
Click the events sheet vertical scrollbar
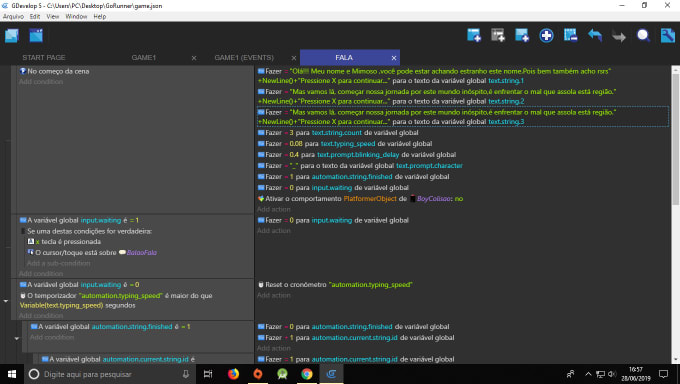(x=675, y=139)
